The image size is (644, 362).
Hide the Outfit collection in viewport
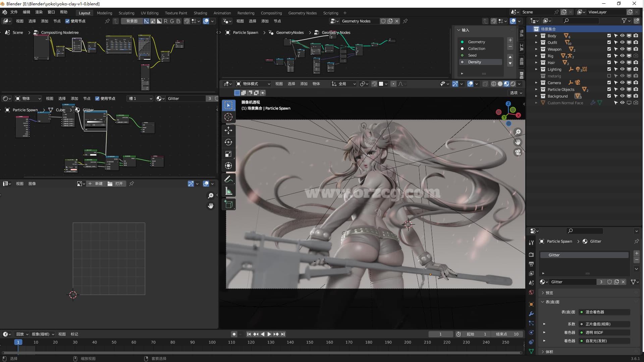click(x=622, y=42)
